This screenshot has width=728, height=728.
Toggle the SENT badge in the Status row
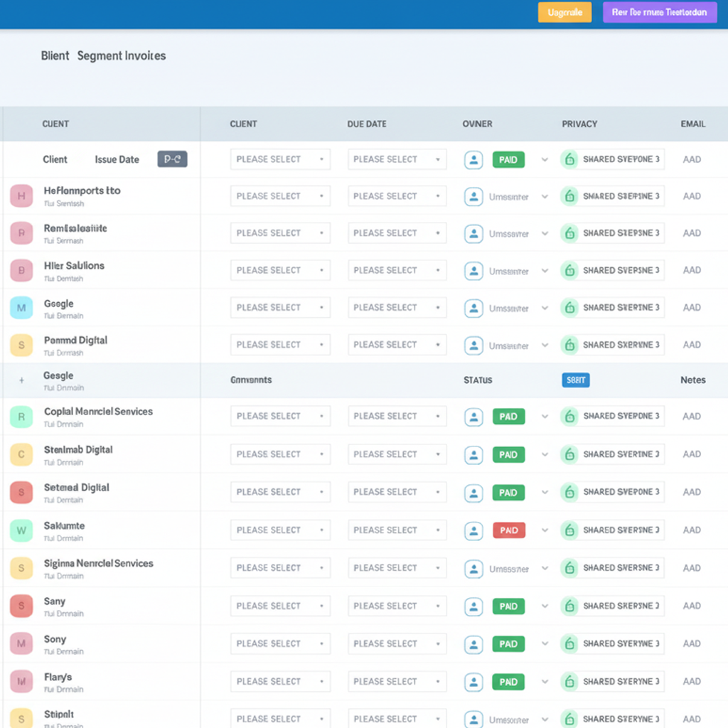click(575, 380)
